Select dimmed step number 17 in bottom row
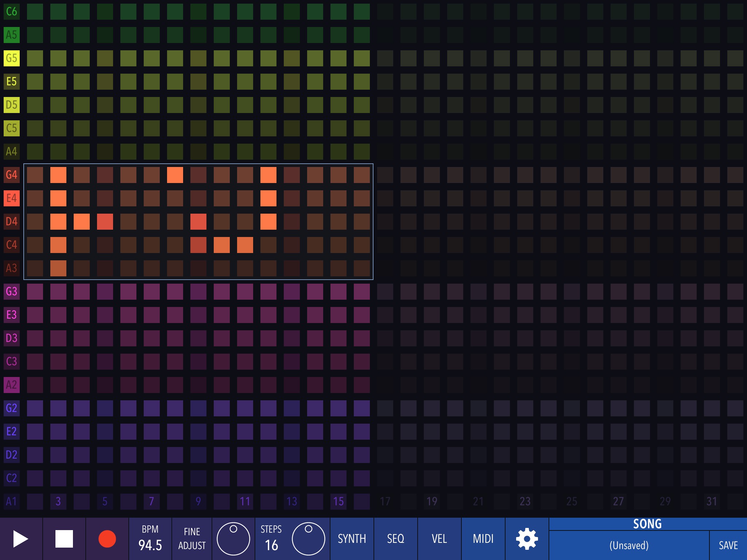 point(385,502)
